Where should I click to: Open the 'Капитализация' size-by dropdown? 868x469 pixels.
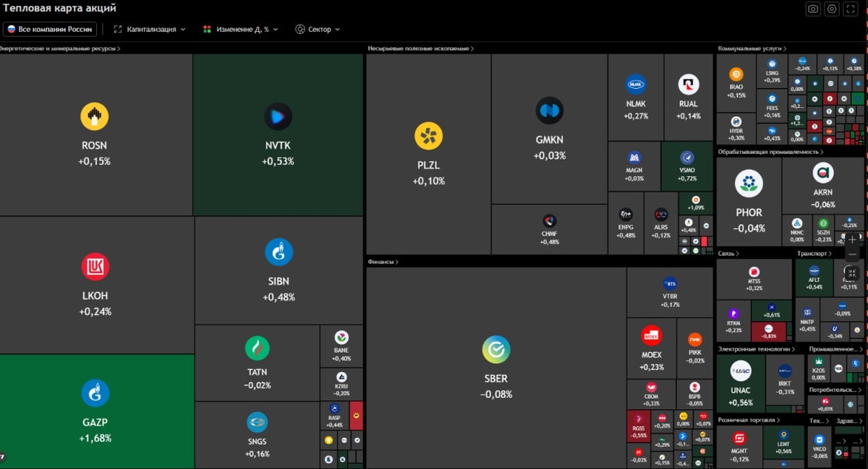(150, 29)
